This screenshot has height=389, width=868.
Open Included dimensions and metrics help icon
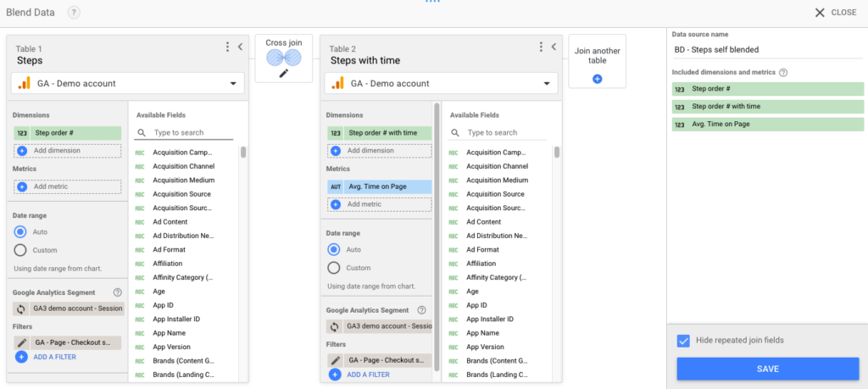coord(783,73)
